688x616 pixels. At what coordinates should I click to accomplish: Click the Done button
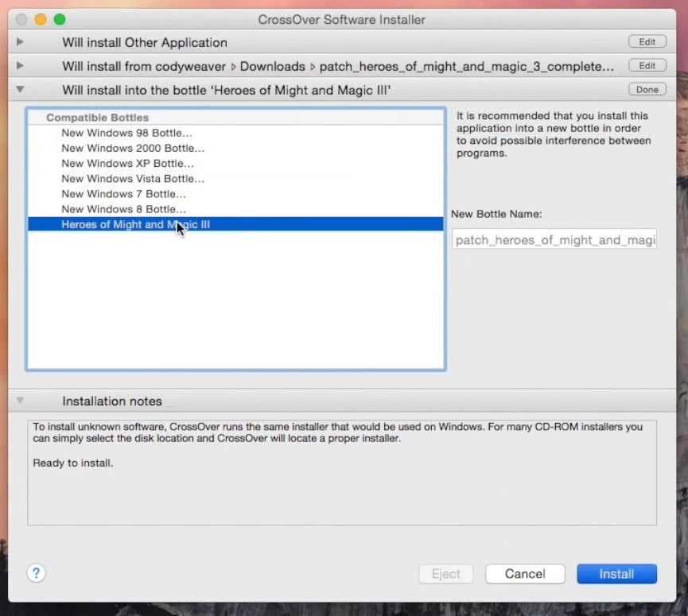(x=647, y=90)
